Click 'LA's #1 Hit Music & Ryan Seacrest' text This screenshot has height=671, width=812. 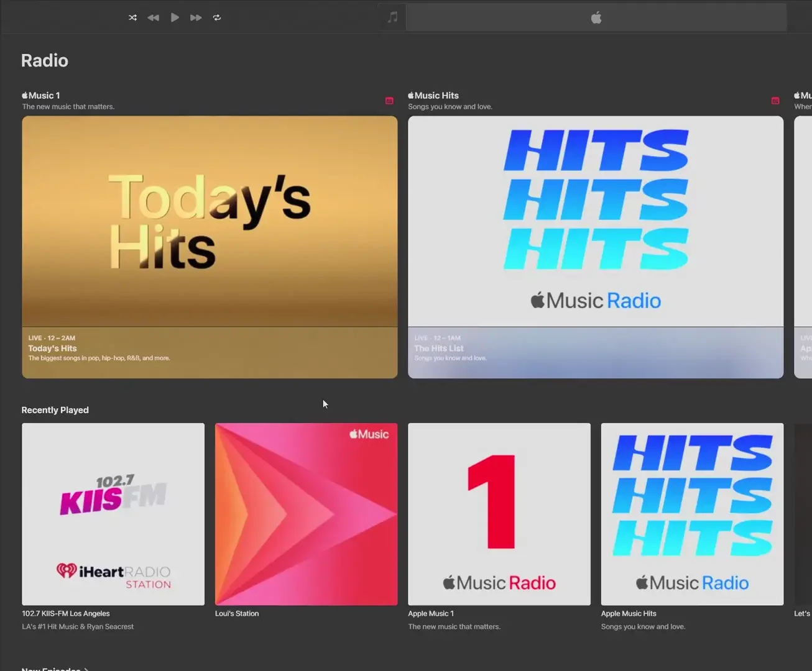(78, 626)
